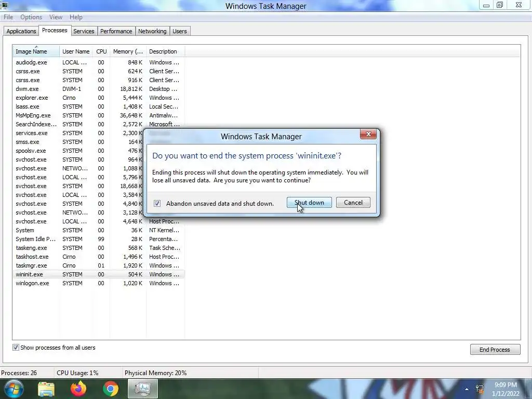Confirm with the Shut down button
Image resolution: width=532 pixels, height=399 pixels.
[x=309, y=203]
